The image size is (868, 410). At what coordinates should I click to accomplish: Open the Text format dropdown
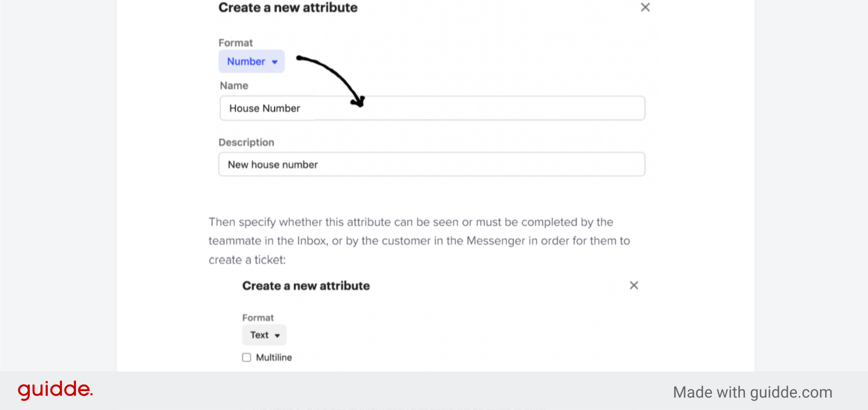264,335
